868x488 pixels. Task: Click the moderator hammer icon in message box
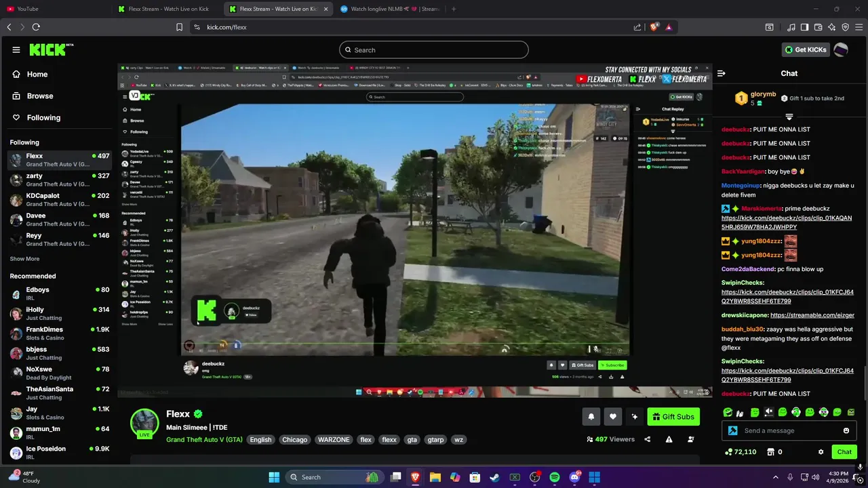pyautogui.click(x=733, y=430)
